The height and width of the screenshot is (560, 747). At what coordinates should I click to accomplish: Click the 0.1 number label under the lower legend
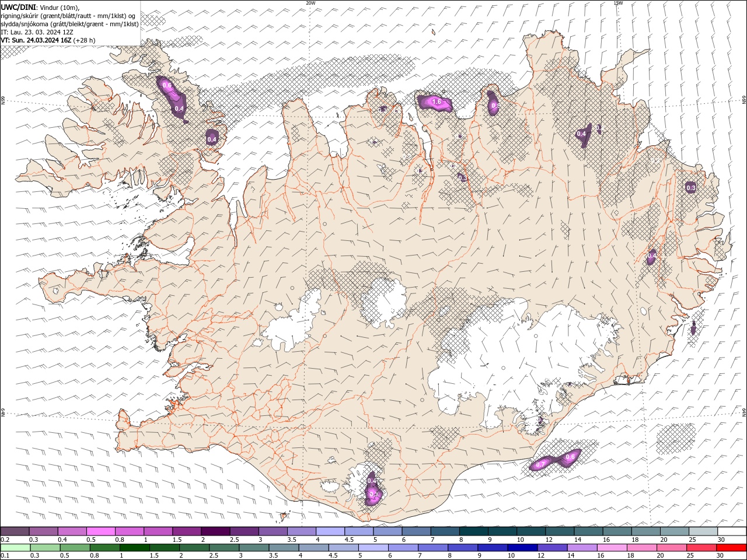click(x=5, y=556)
